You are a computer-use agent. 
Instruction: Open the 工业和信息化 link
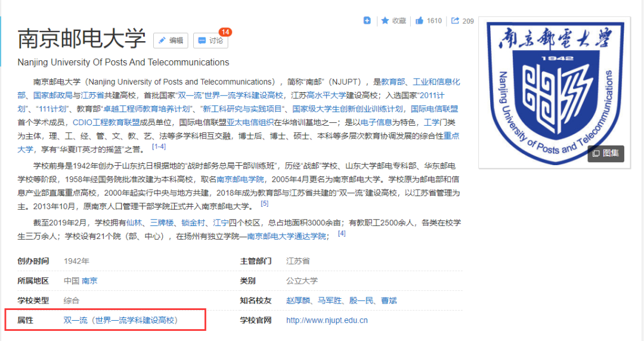[436, 82]
